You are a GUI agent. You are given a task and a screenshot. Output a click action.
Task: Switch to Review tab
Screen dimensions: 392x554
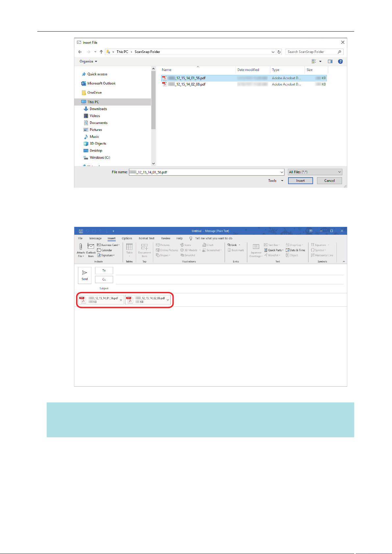coord(166,238)
